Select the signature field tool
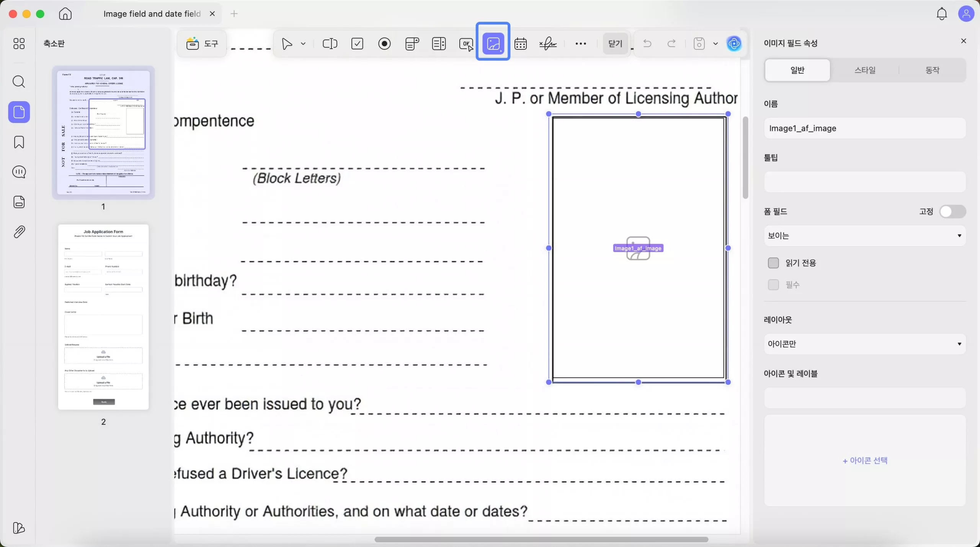 coord(548,44)
